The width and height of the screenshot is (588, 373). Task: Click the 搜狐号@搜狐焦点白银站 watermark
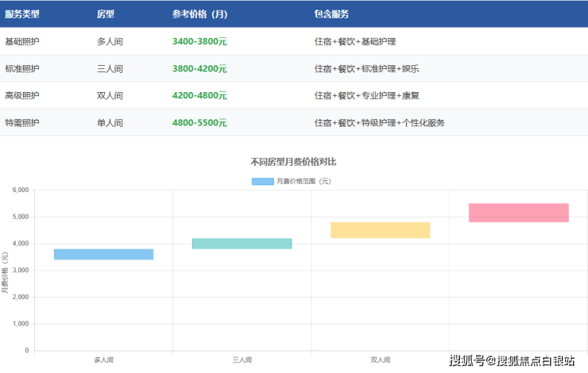click(512, 362)
